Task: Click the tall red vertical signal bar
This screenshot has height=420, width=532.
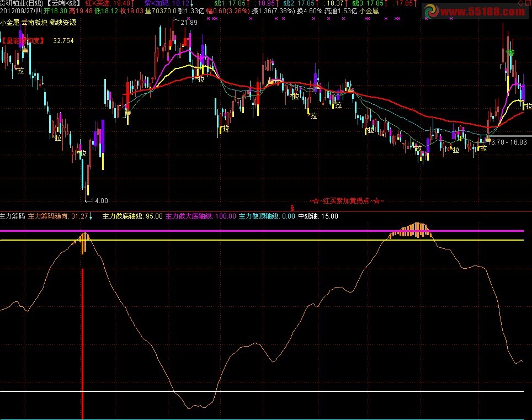Action: (82, 344)
